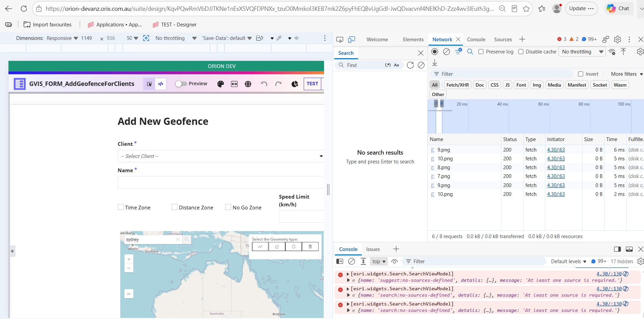Tick the Disable cache checkbox
This screenshot has width=644, height=319.
[x=521, y=52]
